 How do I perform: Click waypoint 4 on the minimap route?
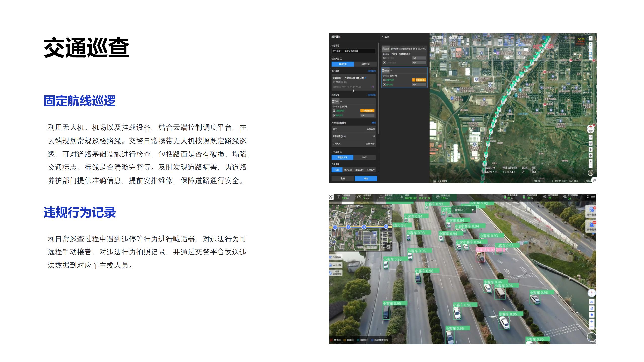click(386, 227)
